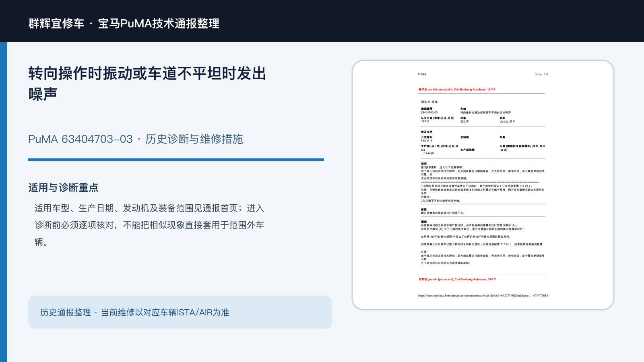Click the 页码 1/6 page indicator
The height and width of the screenshot is (362, 644).
click(x=541, y=74)
